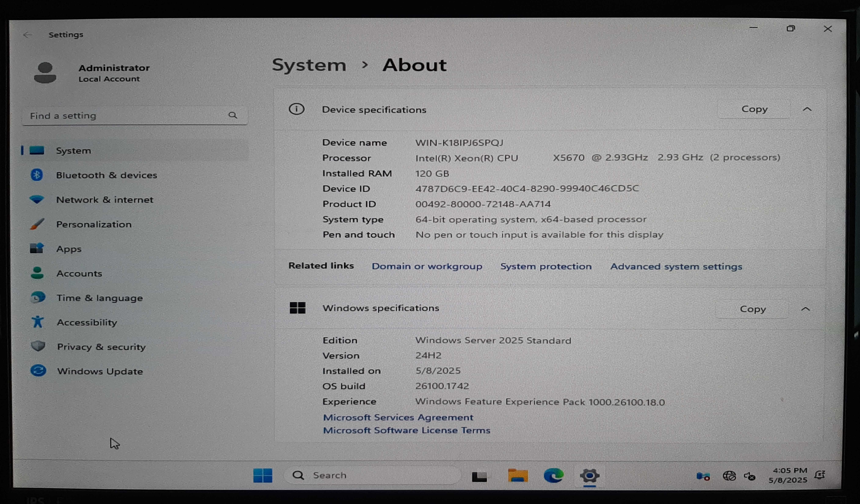Select the System icon in sidebar

click(x=37, y=150)
